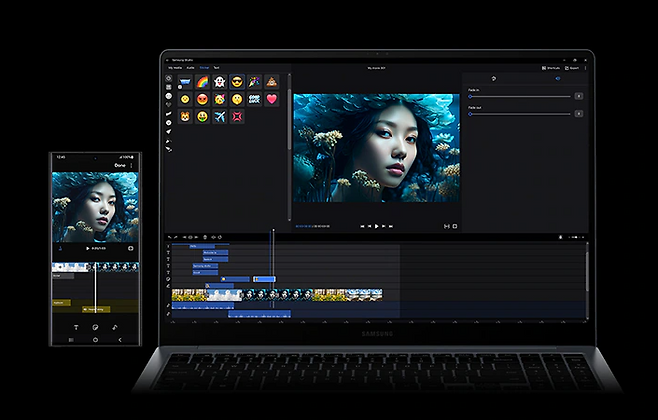Choose the money face sticker
Viewport: 658px width, 420px height.
tap(203, 116)
